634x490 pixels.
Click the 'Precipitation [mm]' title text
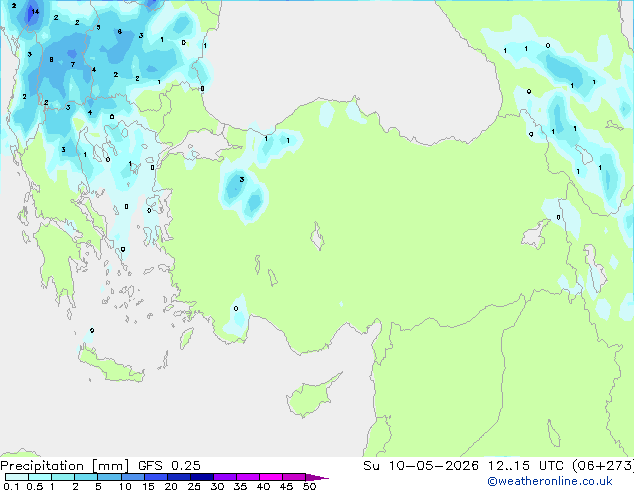point(65,466)
